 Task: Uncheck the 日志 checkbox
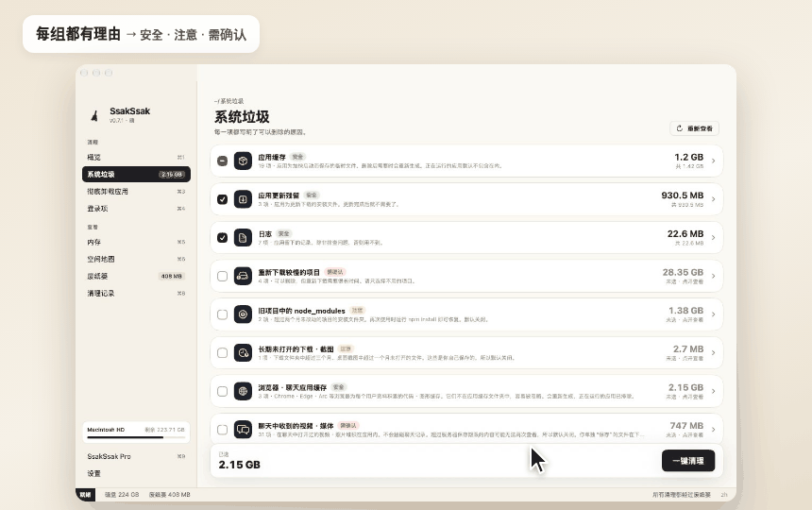coord(222,238)
